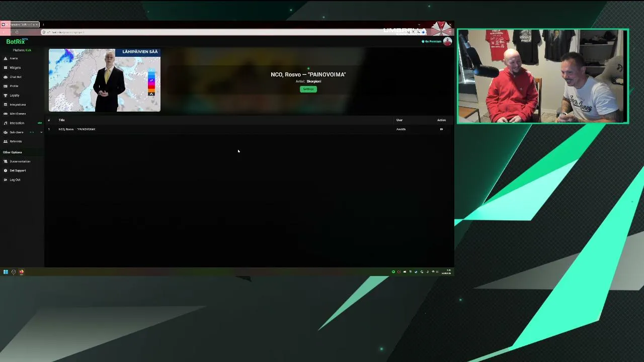Image resolution: width=644 pixels, height=362 pixels.
Task: Open the Referrals link
Action: pyautogui.click(x=16, y=141)
